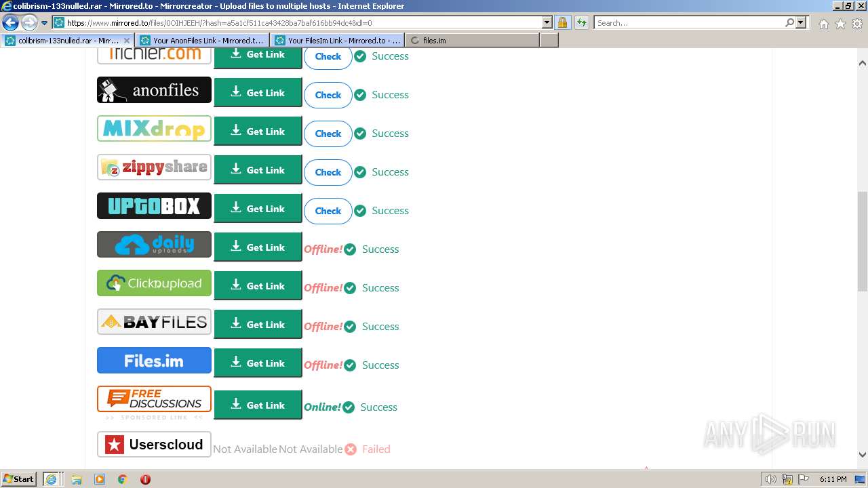This screenshot has width=868, height=488.
Task: Switch to Your AnonFiles Link tab
Action: click(x=202, y=41)
